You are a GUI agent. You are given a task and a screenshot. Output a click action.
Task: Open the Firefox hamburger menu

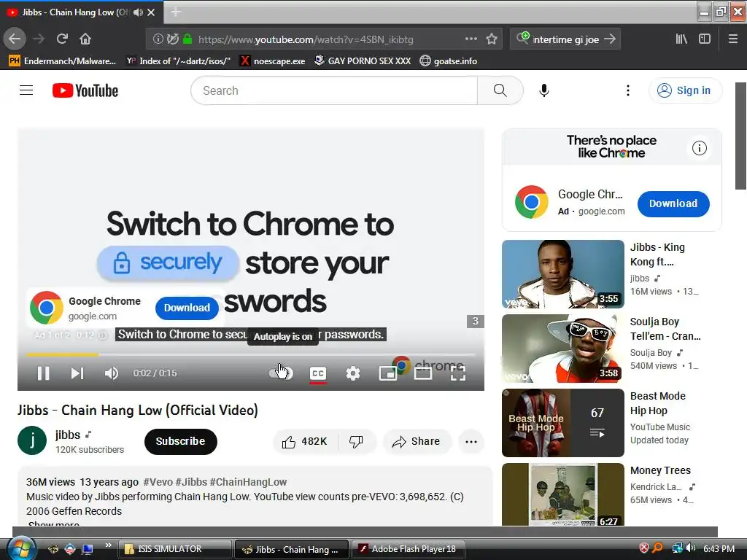pyautogui.click(x=732, y=39)
